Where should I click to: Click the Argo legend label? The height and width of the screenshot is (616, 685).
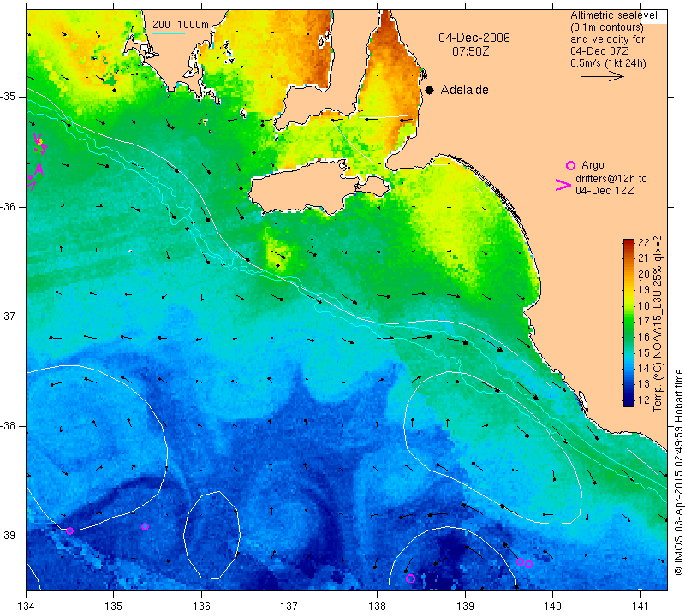593,165
